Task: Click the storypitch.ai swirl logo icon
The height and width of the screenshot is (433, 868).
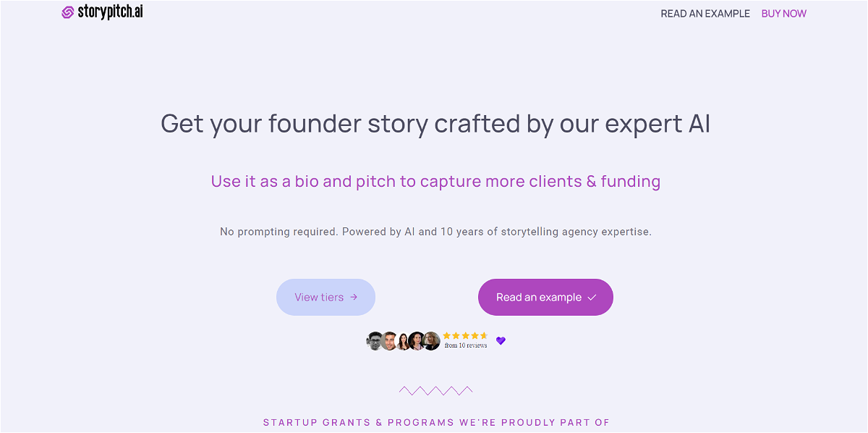Action: coord(68,12)
